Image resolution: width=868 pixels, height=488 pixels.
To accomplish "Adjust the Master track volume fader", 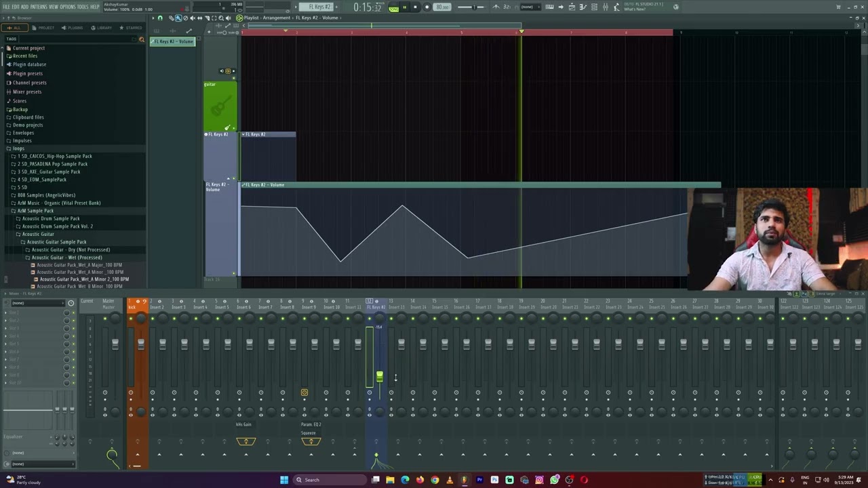I will tap(115, 344).
